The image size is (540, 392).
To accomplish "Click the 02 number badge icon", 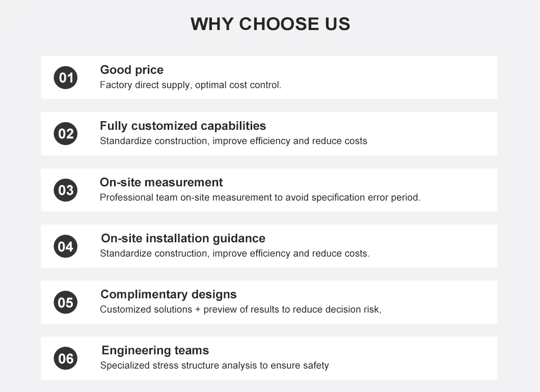I will (x=66, y=134).
